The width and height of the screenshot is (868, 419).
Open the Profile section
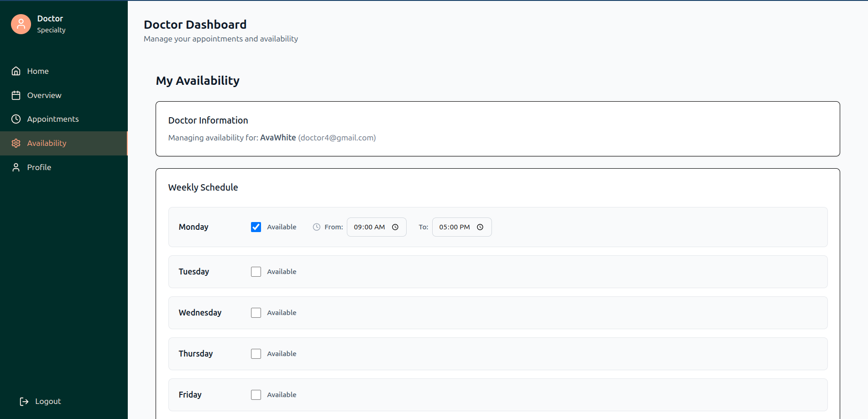pyautogui.click(x=63, y=167)
